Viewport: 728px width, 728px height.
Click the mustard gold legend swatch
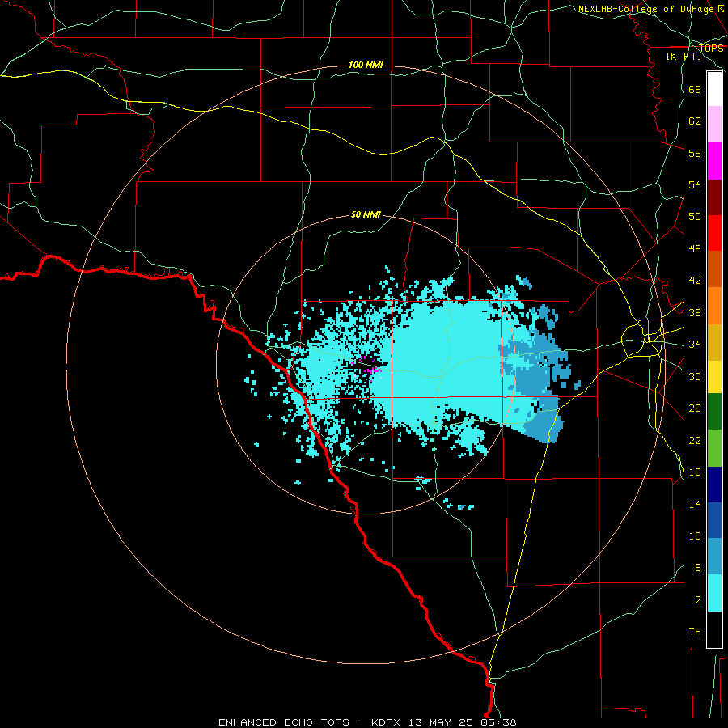(714, 342)
